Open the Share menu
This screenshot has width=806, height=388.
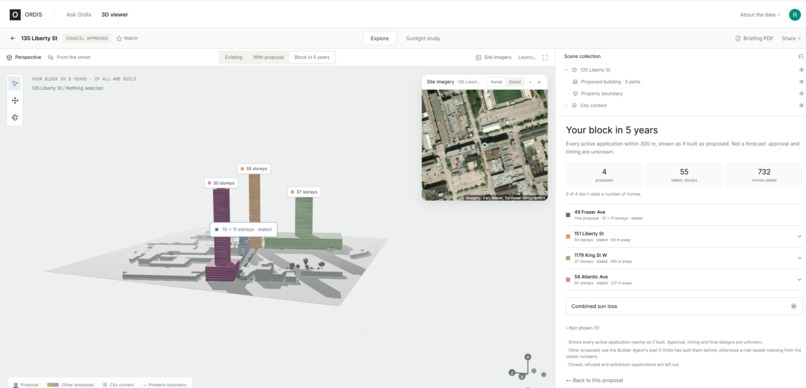point(792,39)
